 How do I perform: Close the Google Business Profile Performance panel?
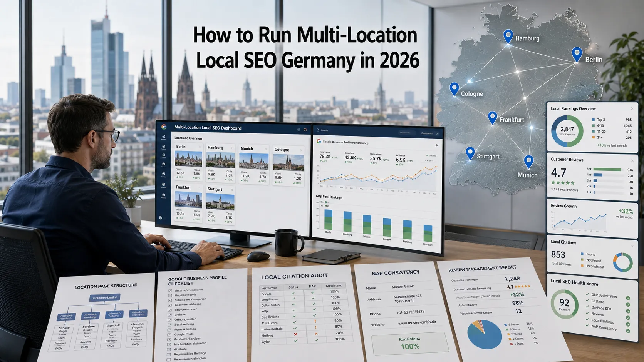[x=437, y=145]
